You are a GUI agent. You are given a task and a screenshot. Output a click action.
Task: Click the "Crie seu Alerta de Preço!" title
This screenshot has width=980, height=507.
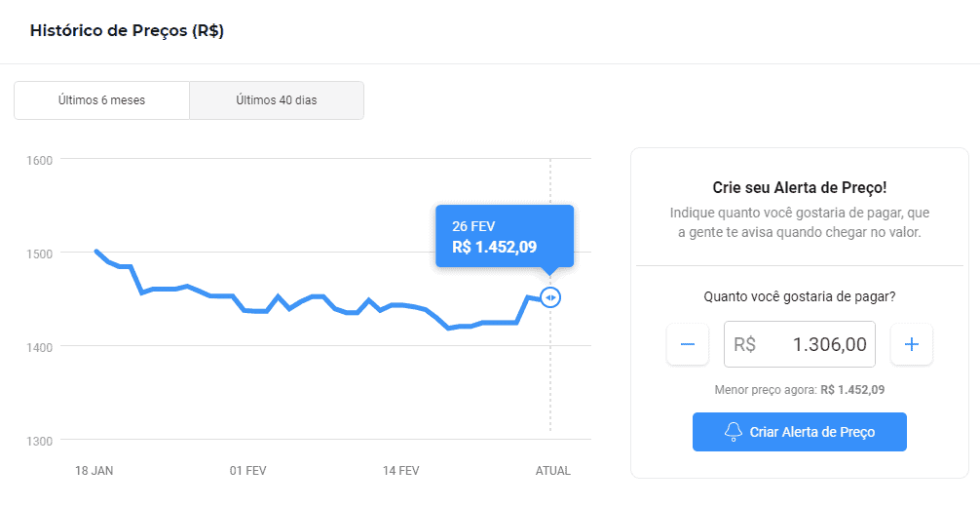(799, 188)
